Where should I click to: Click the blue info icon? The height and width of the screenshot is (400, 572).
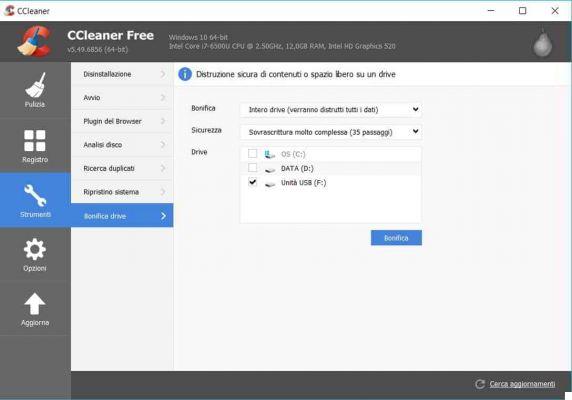point(185,74)
